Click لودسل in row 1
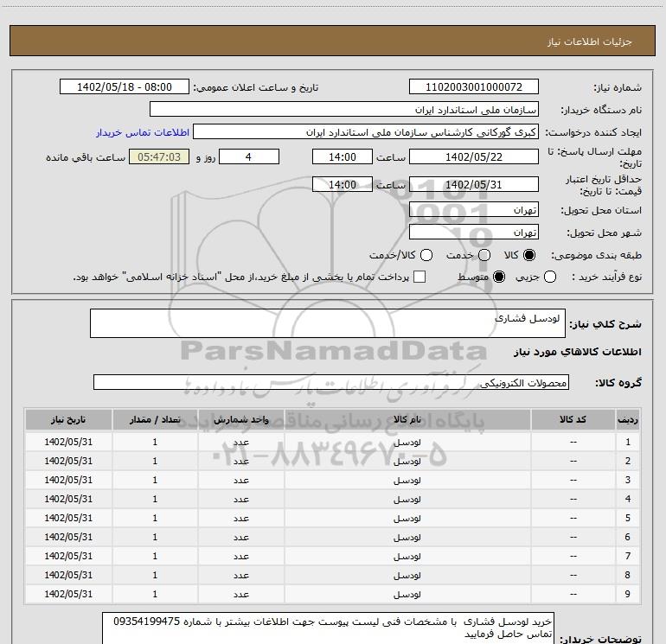Viewport: 666px width, 644px height. tap(407, 443)
